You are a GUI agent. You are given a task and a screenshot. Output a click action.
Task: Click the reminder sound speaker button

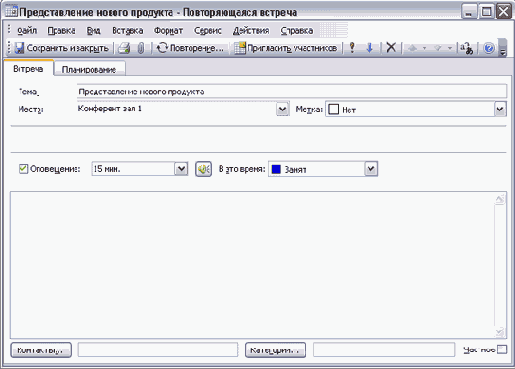coord(203,169)
